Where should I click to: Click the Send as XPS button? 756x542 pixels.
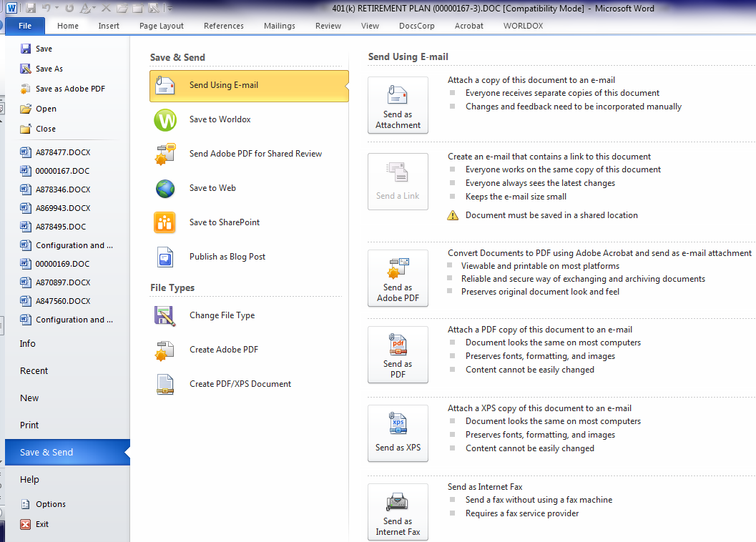(398, 433)
